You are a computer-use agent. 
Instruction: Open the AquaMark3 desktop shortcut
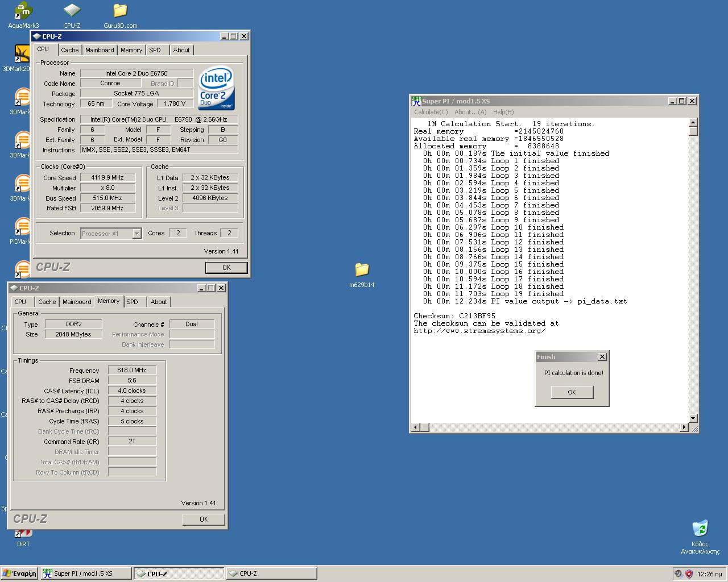pos(23,15)
